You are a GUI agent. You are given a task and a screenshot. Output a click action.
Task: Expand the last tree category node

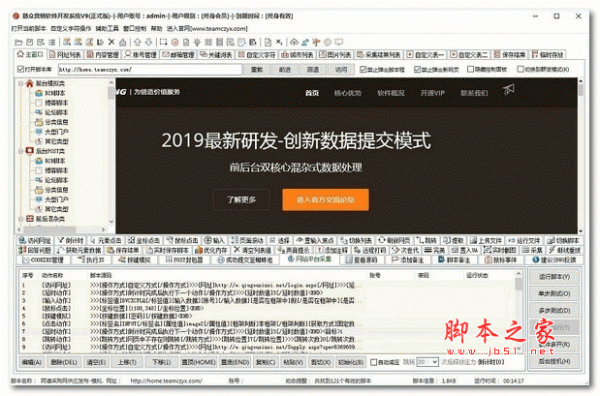(x=21, y=219)
